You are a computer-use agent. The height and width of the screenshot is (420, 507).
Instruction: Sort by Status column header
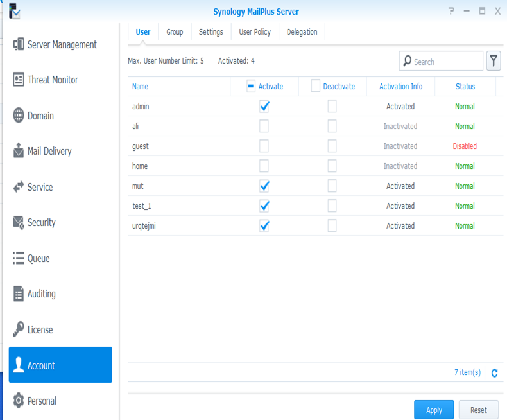tap(465, 87)
